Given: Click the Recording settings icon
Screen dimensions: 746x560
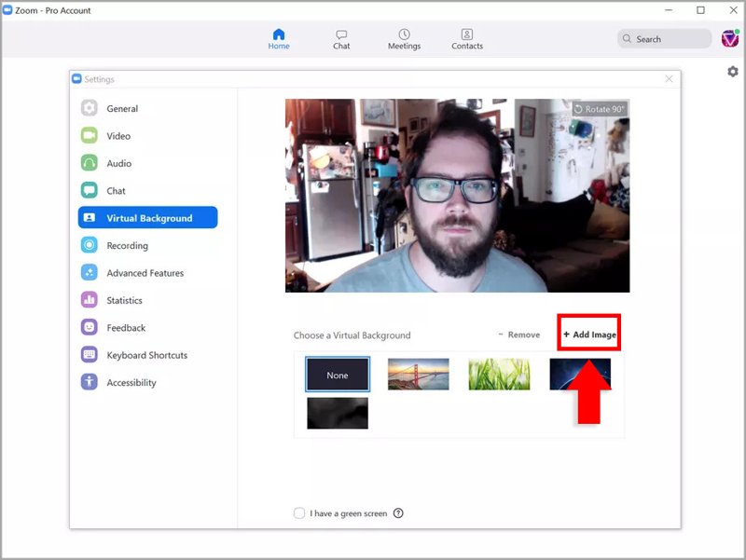Looking at the screenshot, I should click(x=89, y=245).
